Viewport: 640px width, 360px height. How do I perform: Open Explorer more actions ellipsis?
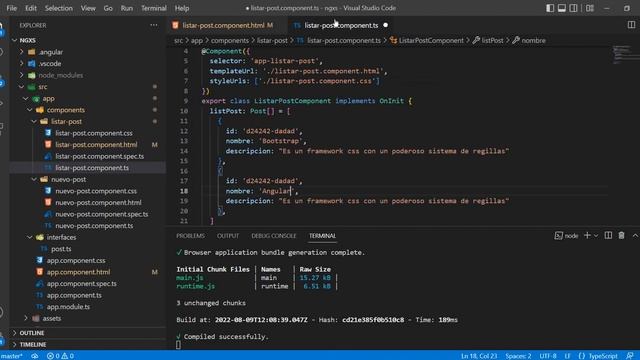coord(153,25)
